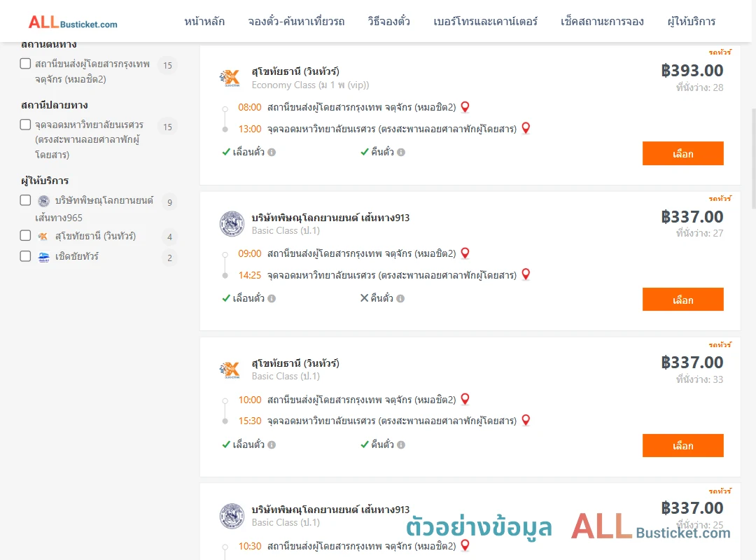Click seats text ที่นั่งว่าง: 27
The image size is (756, 560).
pos(699,234)
